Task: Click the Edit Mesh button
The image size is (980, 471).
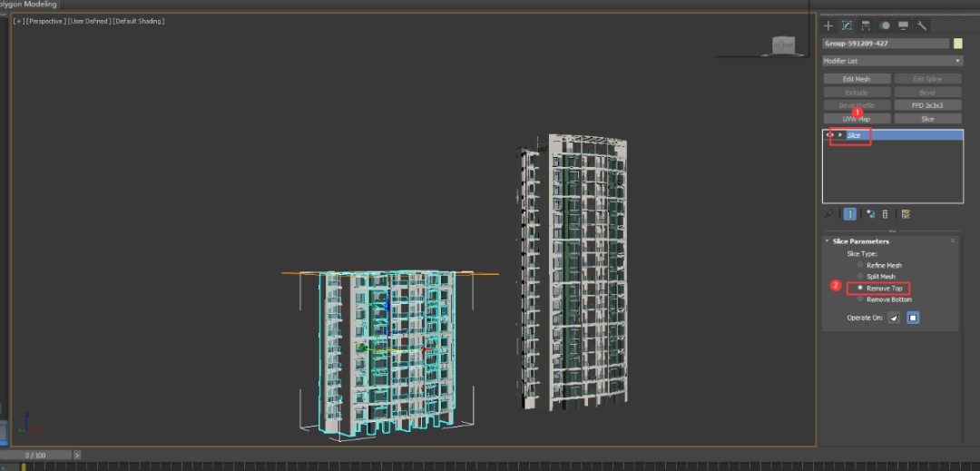Action: [857, 79]
